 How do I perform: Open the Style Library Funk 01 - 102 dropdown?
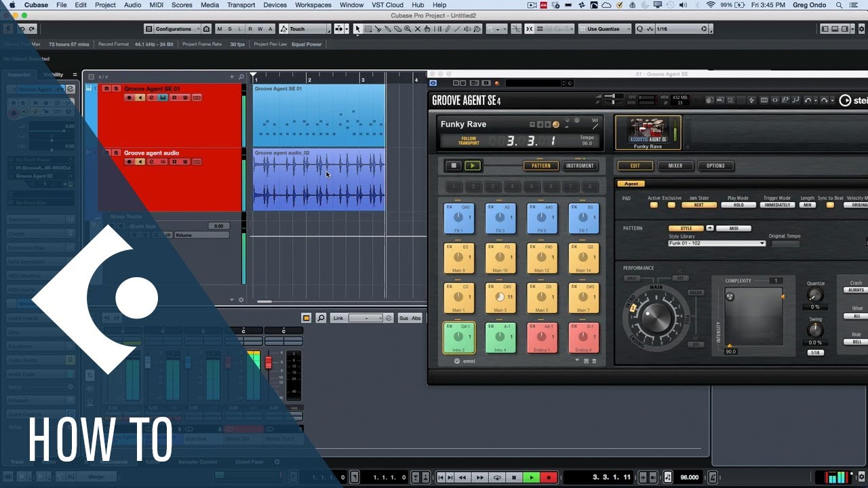pyautogui.click(x=717, y=243)
